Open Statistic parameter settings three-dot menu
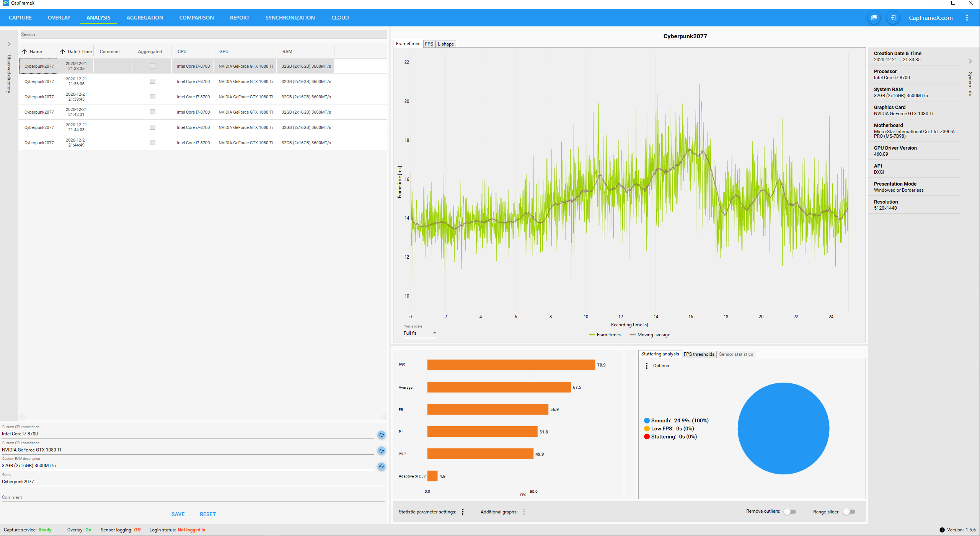This screenshot has width=980, height=536. (463, 512)
